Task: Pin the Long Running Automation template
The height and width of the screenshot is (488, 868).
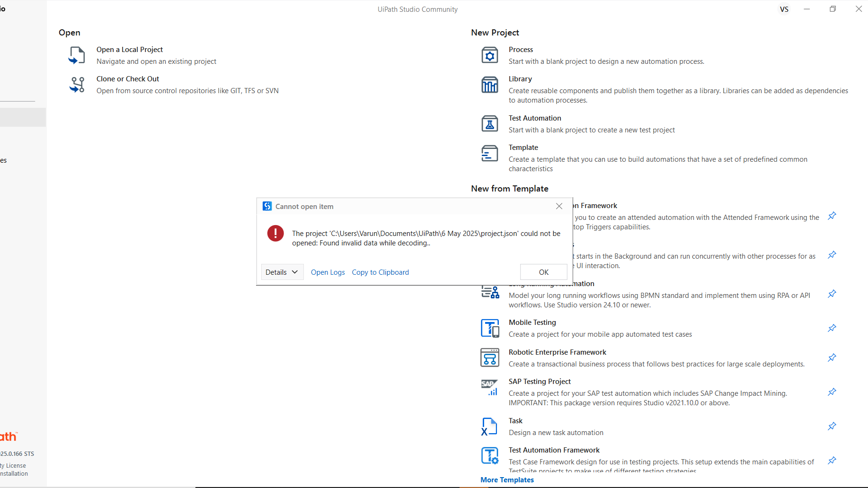Action: pos(832,294)
